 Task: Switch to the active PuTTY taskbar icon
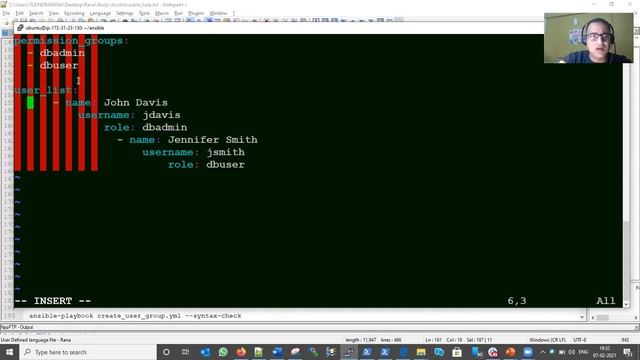pos(349,352)
